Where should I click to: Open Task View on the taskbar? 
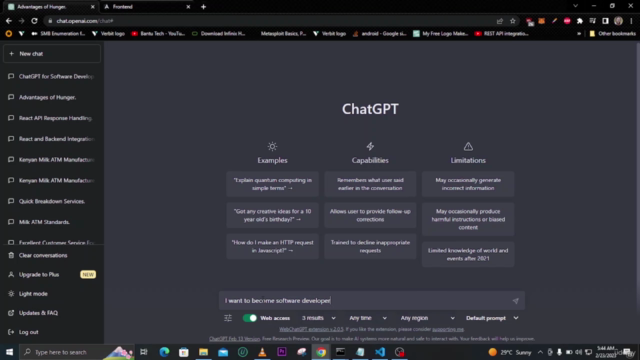point(144,352)
